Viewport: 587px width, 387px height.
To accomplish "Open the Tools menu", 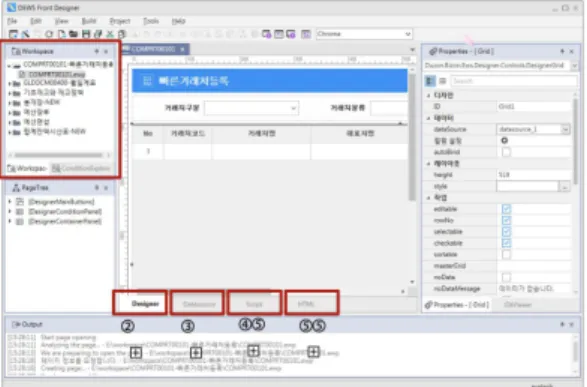I will 151,21.
